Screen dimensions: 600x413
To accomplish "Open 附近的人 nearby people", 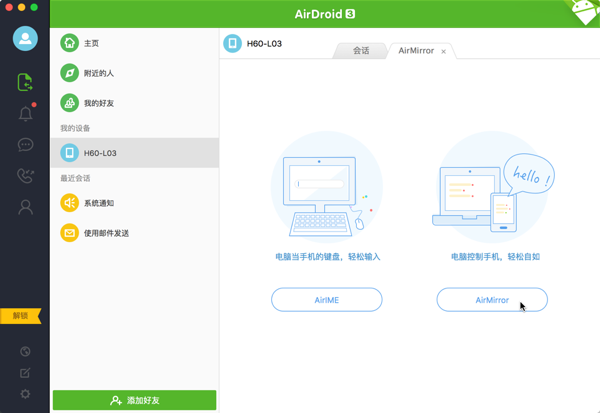I will 134,73.
